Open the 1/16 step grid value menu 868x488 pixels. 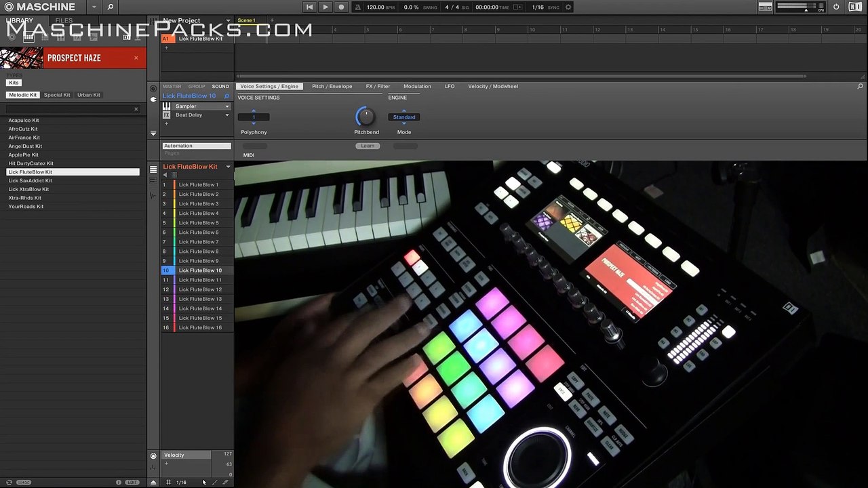tap(182, 483)
